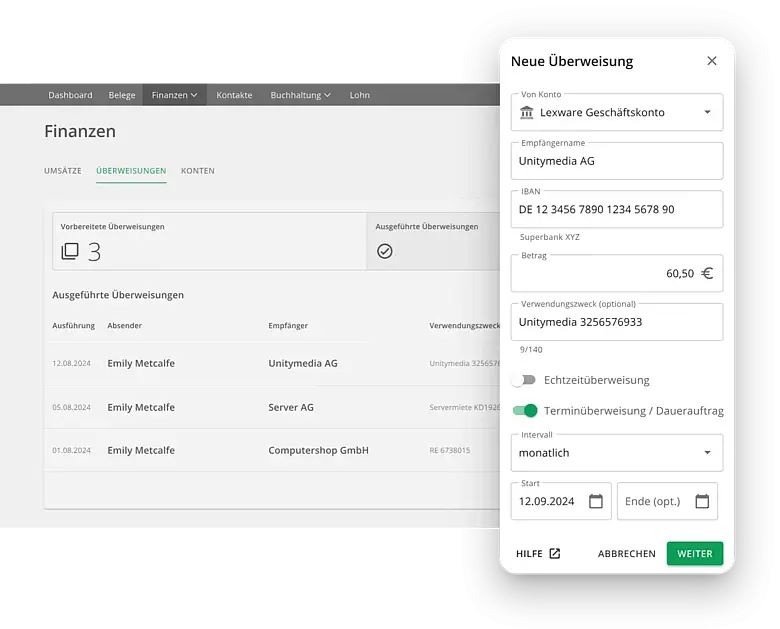Disable the Terminüberweisung / Dauerauftrag toggle
Viewport: 780px width, 629px height.
point(525,411)
